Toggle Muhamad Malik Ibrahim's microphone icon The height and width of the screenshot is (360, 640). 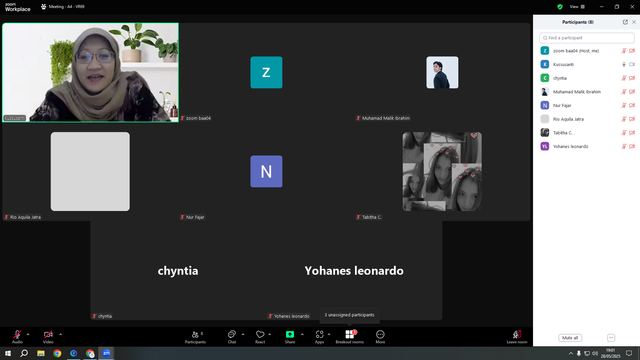pyautogui.click(x=624, y=92)
